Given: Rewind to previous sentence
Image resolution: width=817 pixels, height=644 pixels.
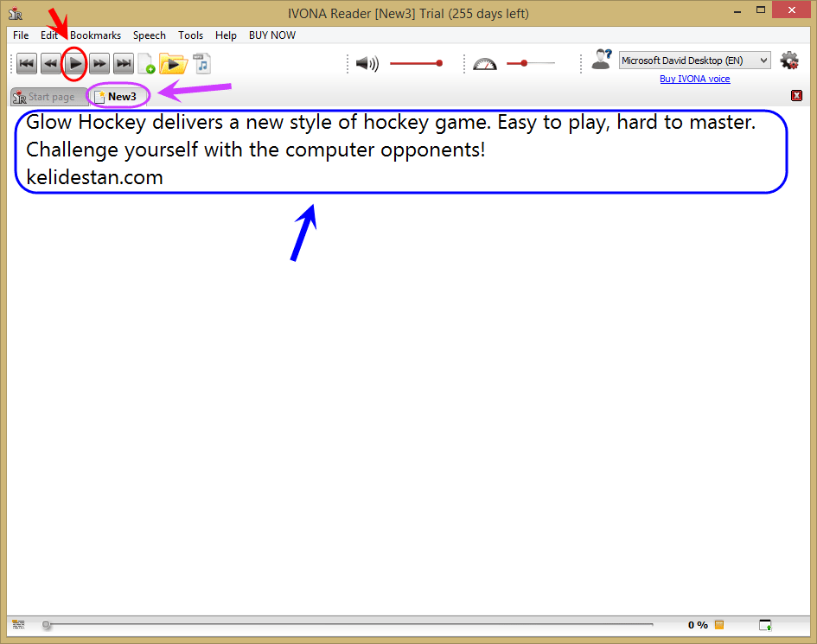Looking at the screenshot, I should pyautogui.click(x=50, y=64).
